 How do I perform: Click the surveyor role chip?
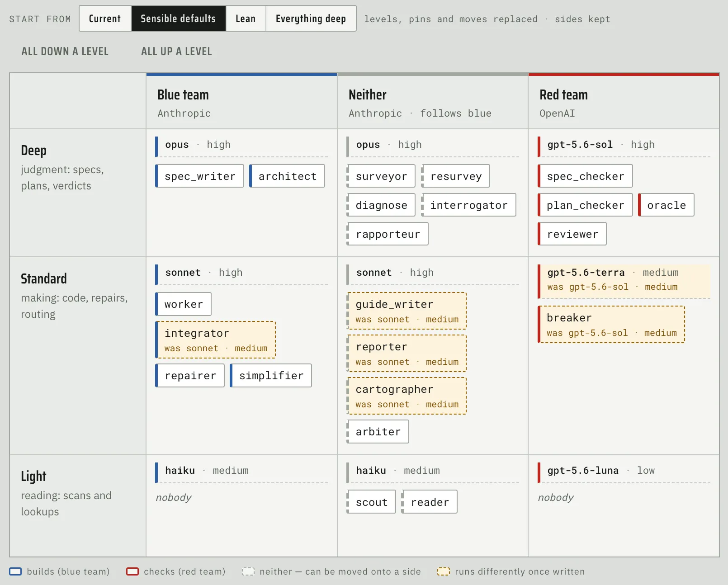tap(381, 176)
